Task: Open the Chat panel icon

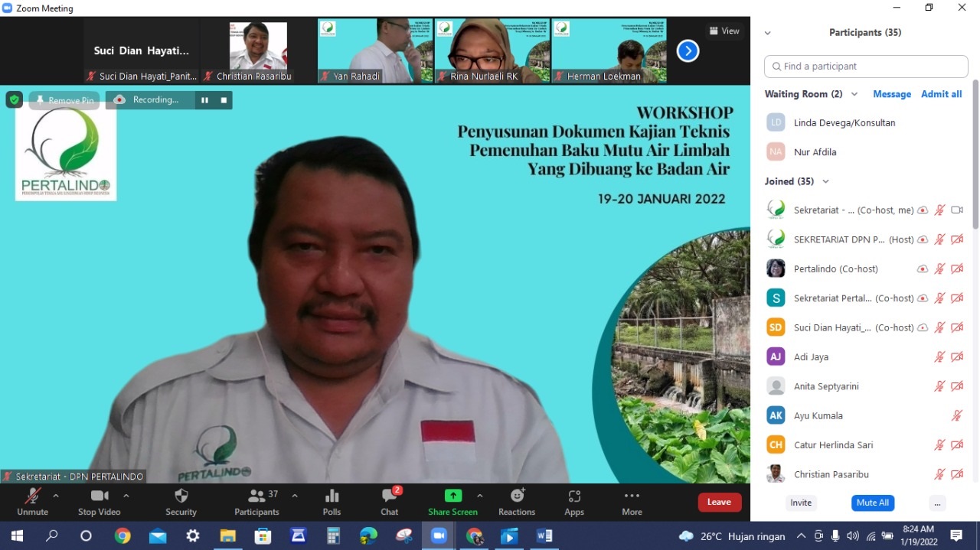Action: (390, 496)
